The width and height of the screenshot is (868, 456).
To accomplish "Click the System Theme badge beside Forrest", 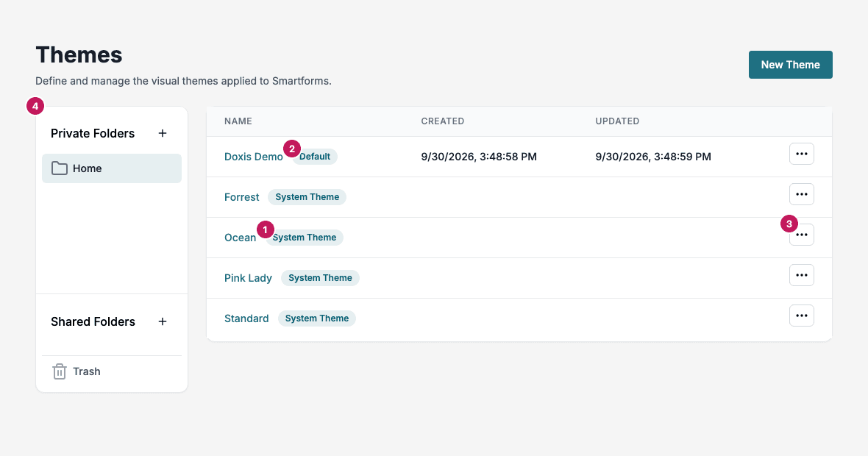I will point(307,197).
